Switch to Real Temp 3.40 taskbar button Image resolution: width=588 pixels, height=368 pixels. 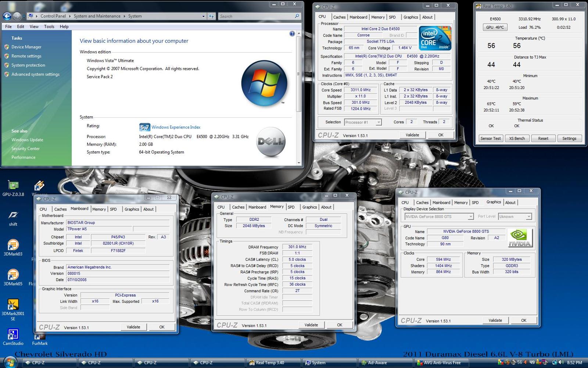[274, 362]
